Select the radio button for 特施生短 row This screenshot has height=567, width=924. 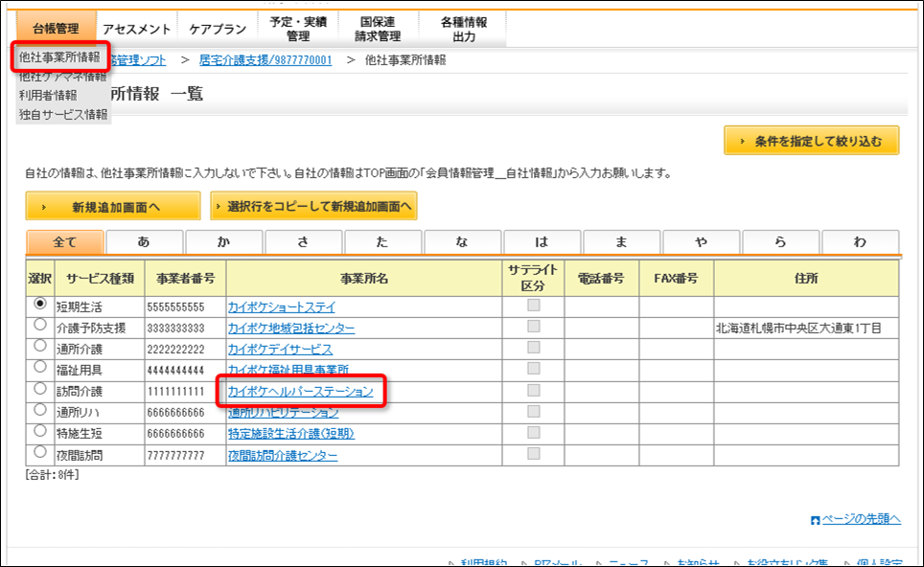click(x=40, y=430)
